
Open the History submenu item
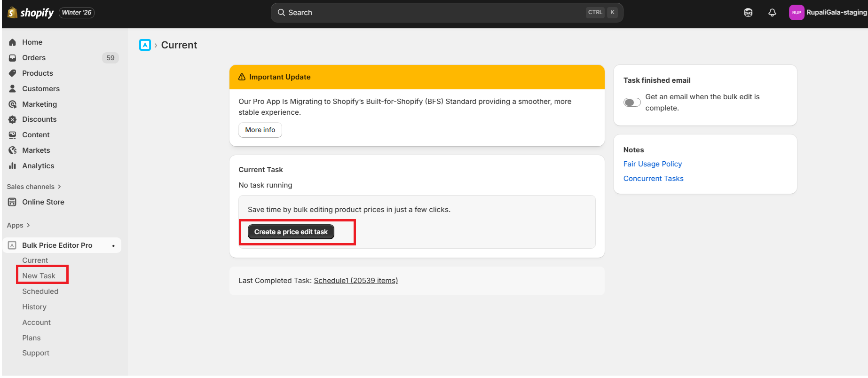pyautogui.click(x=34, y=307)
